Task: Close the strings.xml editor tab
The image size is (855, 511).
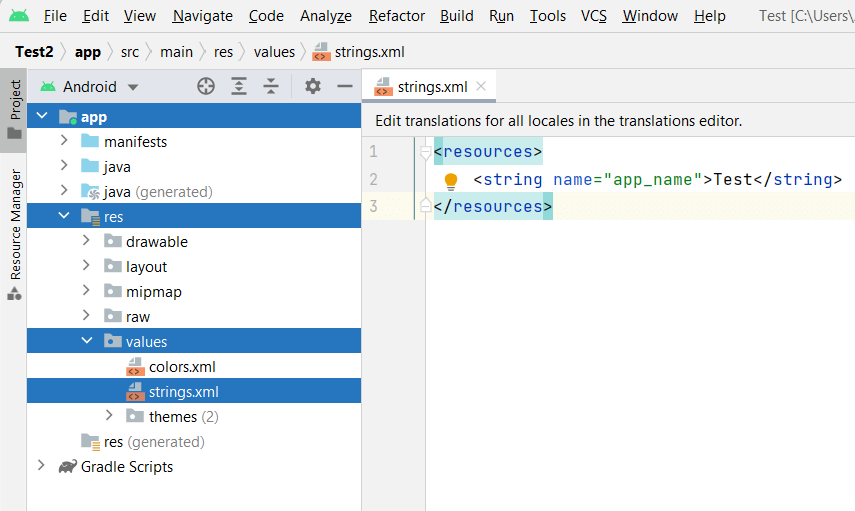Action: point(481,86)
